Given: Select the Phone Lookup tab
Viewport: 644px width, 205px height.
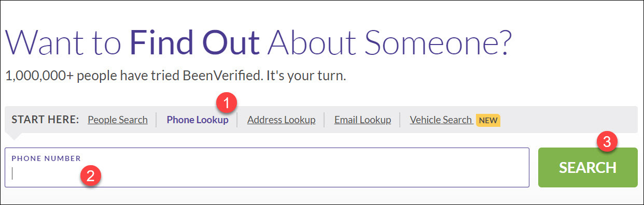Looking at the screenshot, I should pos(197,120).
